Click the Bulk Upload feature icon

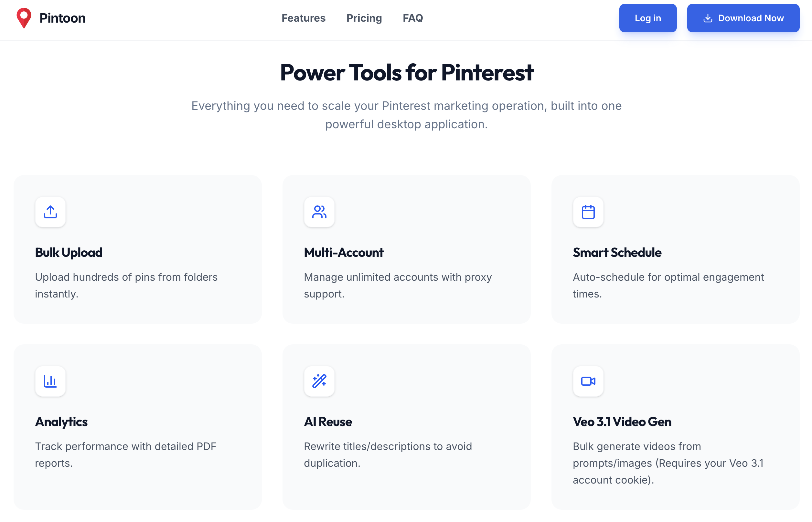pos(50,212)
